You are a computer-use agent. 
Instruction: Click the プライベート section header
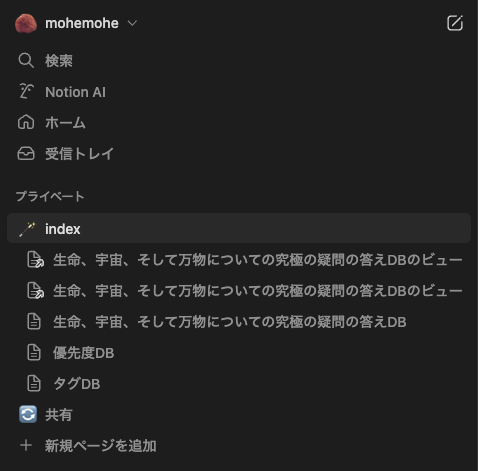coord(50,196)
